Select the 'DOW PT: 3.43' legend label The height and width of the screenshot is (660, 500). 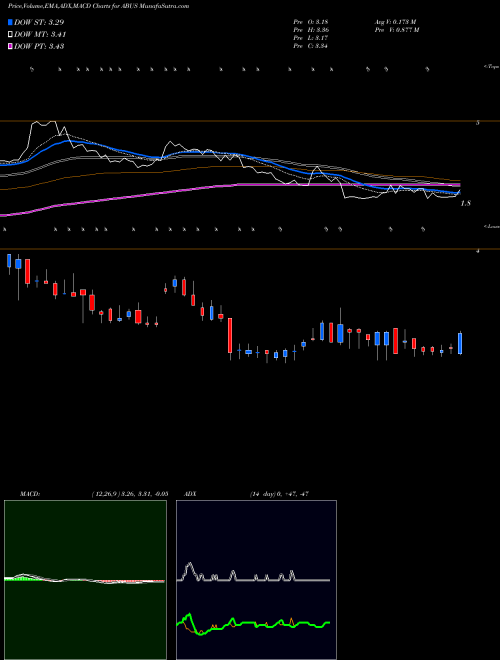point(39,46)
